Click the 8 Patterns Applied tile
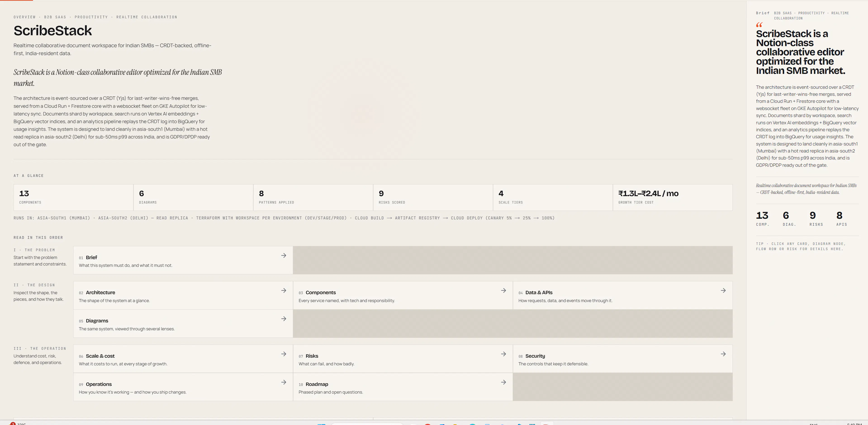This screenshot has height=425, width=868. (313, 197)
